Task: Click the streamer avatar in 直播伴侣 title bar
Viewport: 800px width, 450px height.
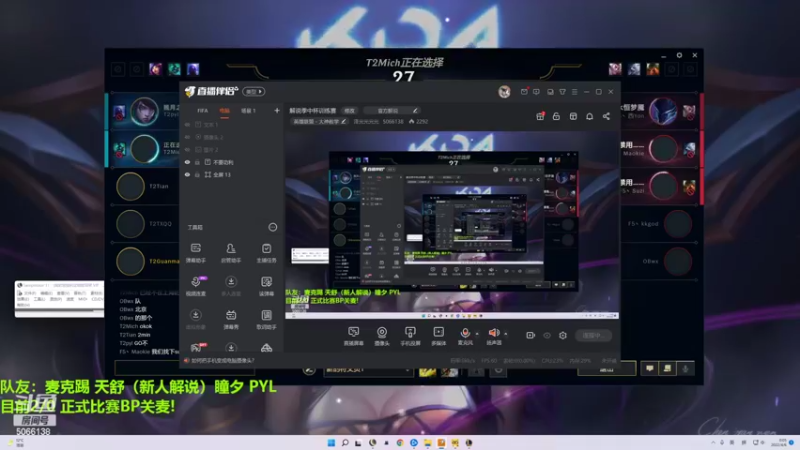Action: [504, 92]
